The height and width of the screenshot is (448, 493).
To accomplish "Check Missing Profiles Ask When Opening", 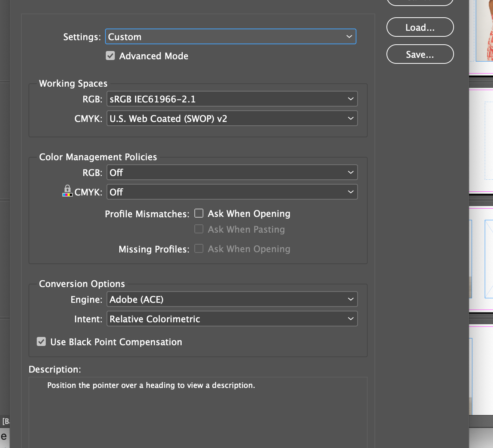I will point(199,249).
